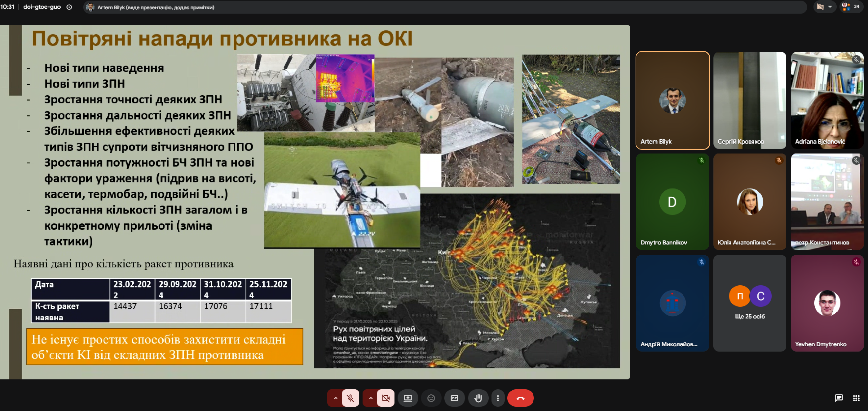Open the emoji reactions button
868x411 pixels.
[431, 398]
